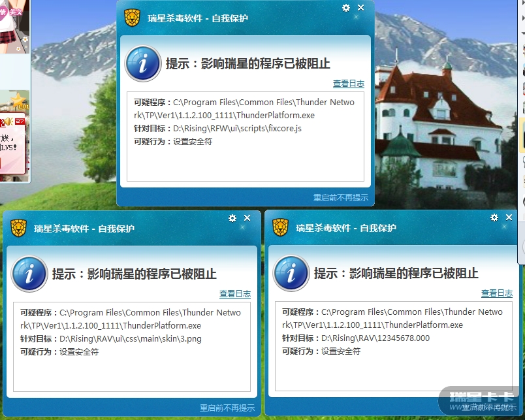Open settings gear in 3.png alert window

tap(232, 218)
